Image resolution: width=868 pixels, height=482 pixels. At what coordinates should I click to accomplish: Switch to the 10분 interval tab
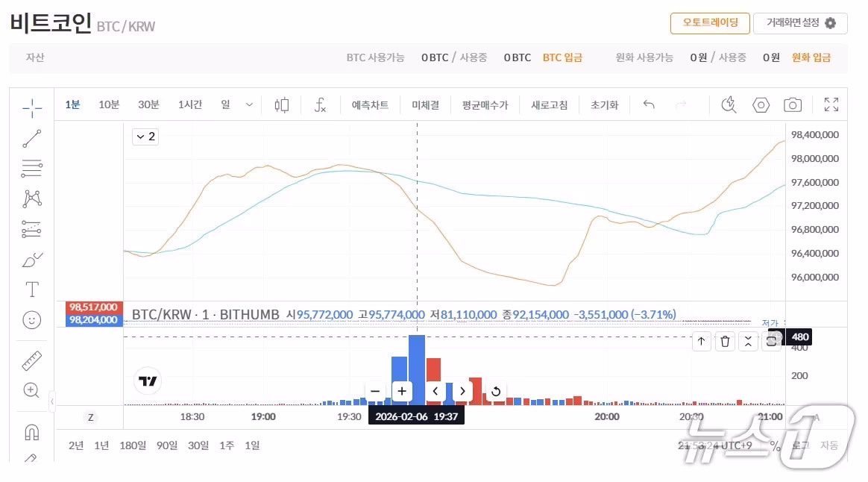109,105
